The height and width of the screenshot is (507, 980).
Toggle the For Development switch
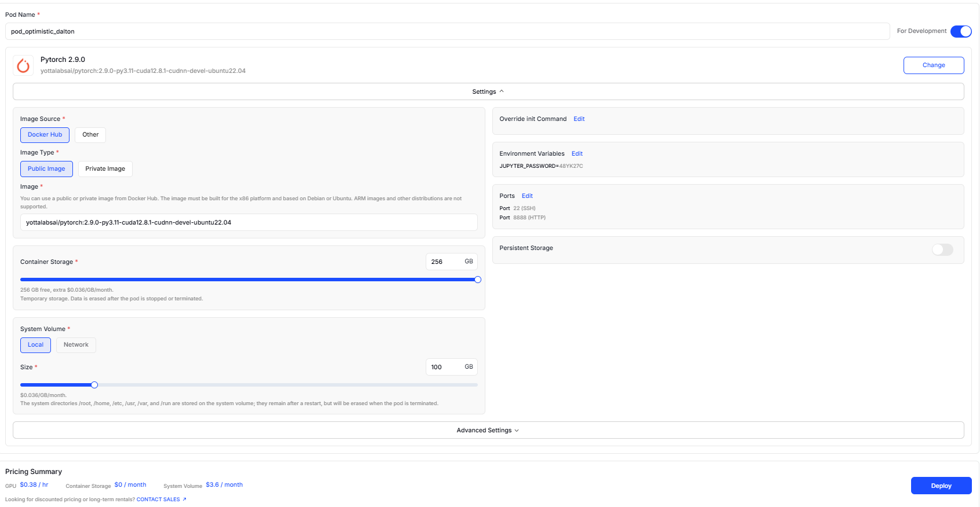coord(961,31)
